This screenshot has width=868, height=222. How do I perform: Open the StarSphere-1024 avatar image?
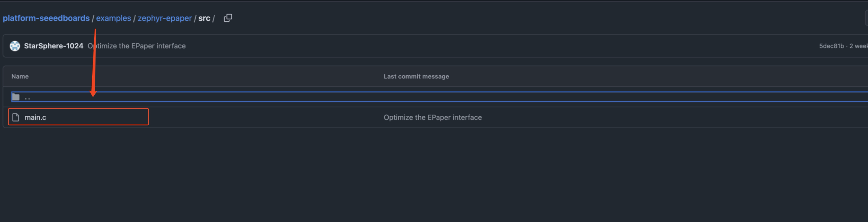point(15,46)
